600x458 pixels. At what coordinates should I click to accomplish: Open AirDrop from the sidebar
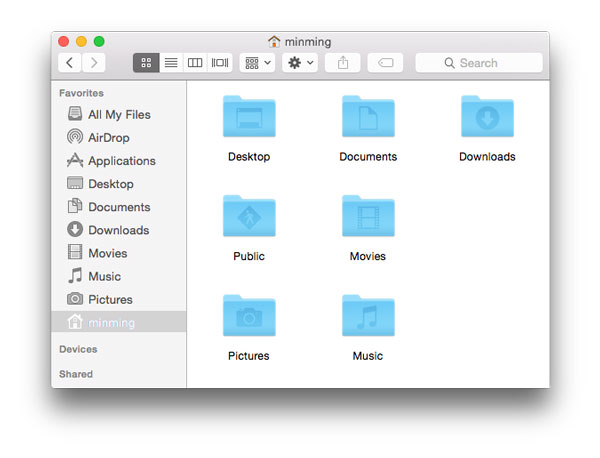coord(119,137)
